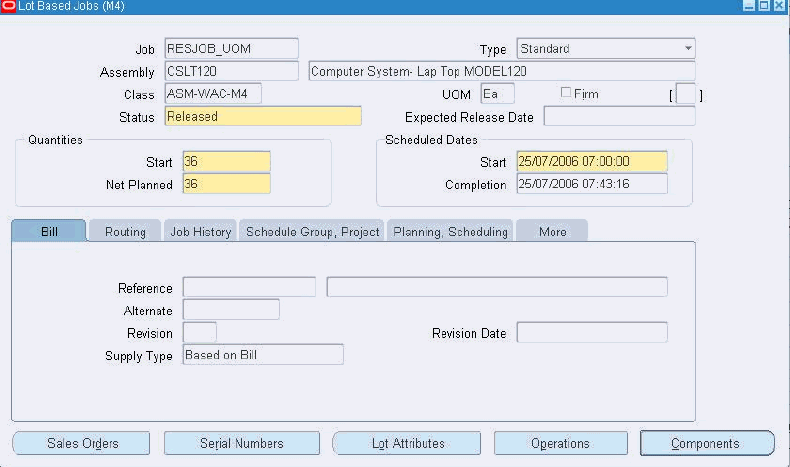The image size is (790, 467).
Task: Click the Assembly field with CSLT120
Action: (x=232, y=71)
